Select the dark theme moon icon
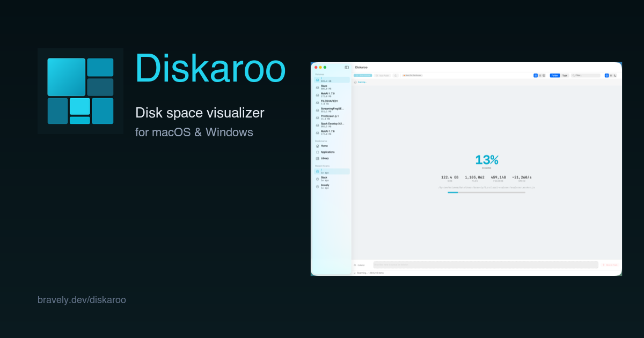 [x=615, y=76]
